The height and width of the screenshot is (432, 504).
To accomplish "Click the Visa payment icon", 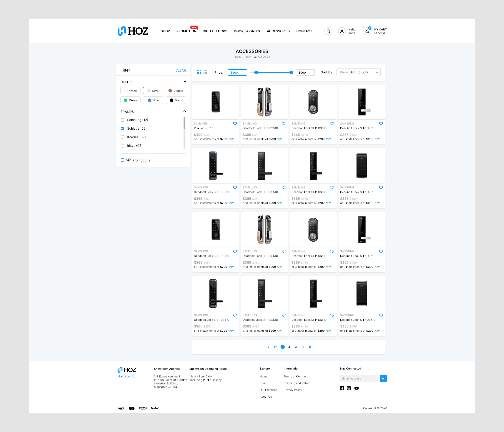I will [121, 408].
